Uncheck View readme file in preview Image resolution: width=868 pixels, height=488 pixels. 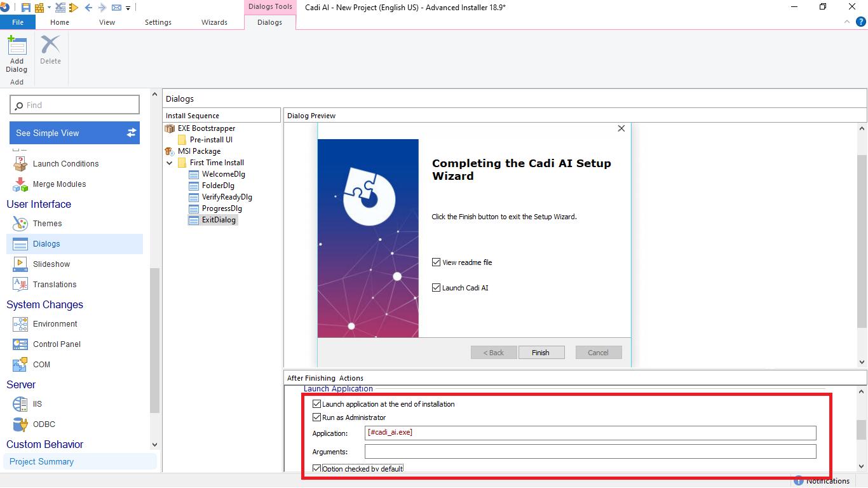click(x=436, y=262)
